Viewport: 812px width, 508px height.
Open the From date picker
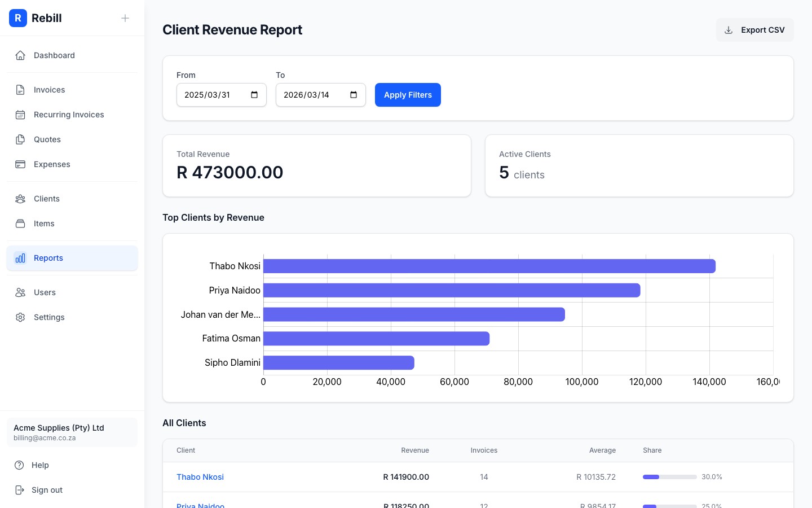(254, 95)
